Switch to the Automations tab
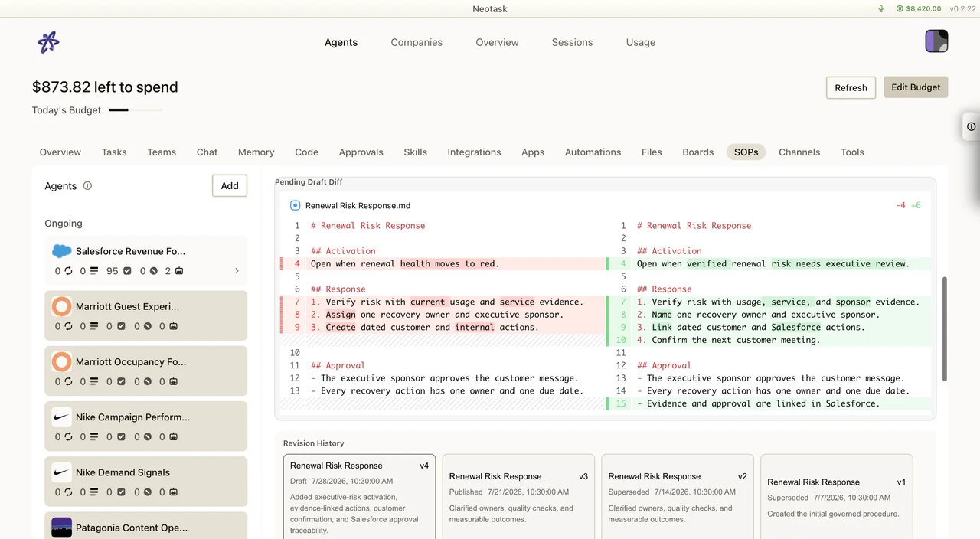 click(593, 152)
